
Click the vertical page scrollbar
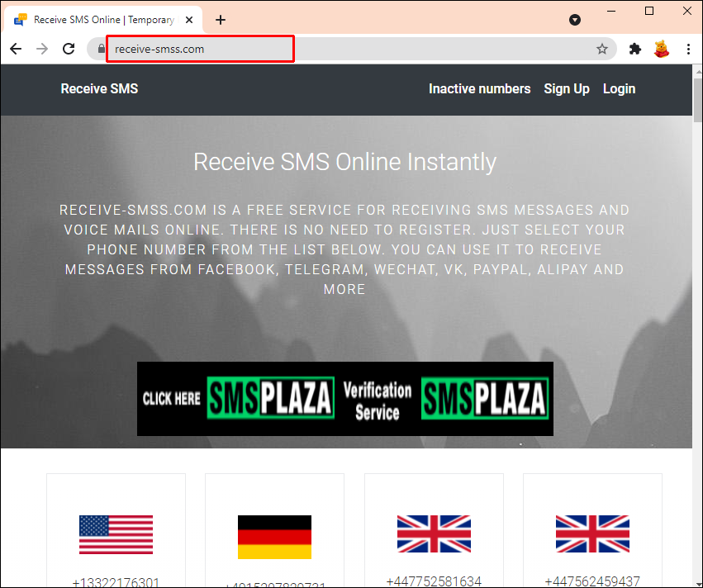697,101
